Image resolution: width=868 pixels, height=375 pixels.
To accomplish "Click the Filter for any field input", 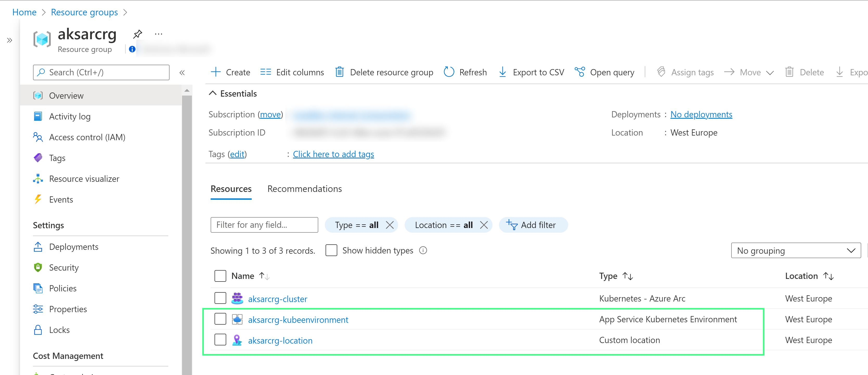I will [265, 225].
